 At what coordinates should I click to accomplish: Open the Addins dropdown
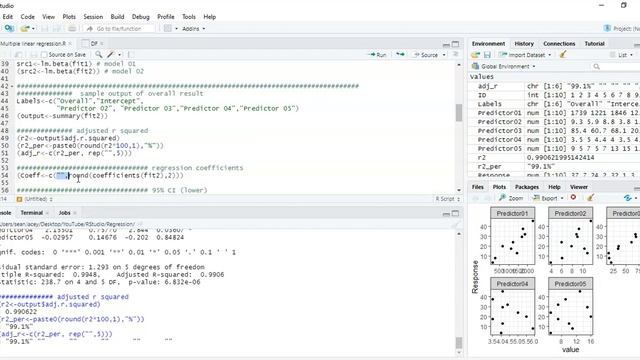tap(193, 29)
